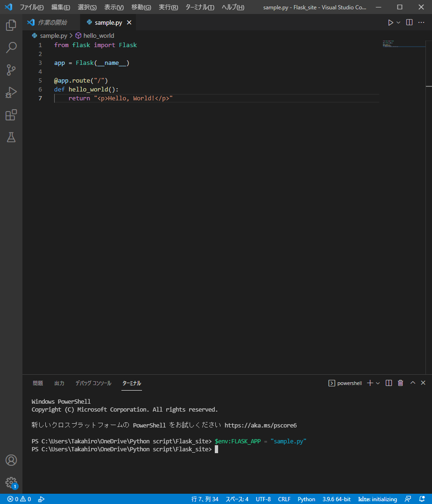Open the terminal launch profile dropdown
432x504 pixels.
pos(378,383)
